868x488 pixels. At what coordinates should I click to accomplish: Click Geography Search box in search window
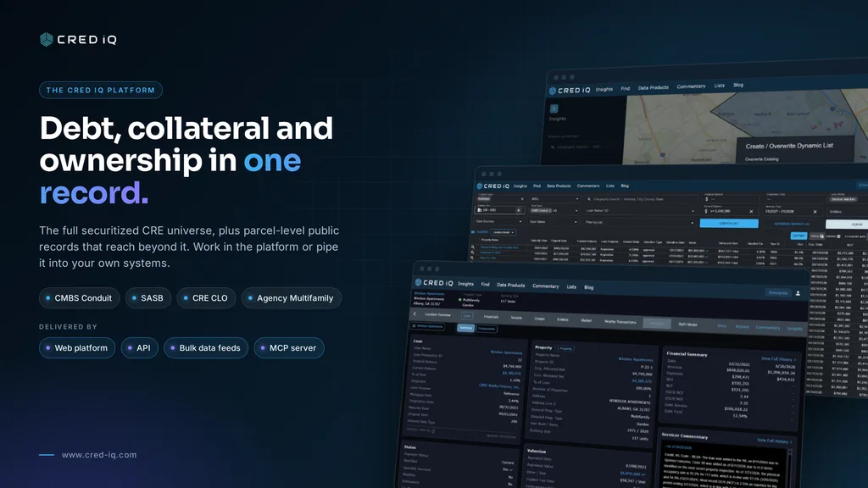click(640, 199)
